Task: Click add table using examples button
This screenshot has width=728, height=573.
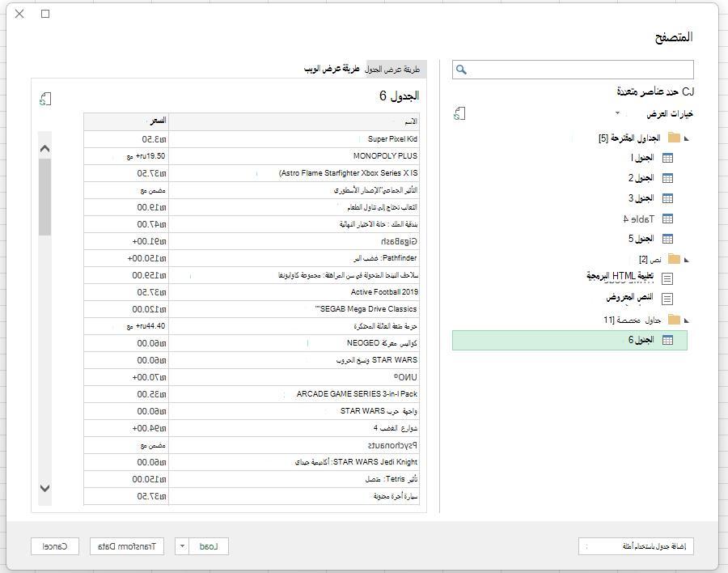Action: tap(636, 546)
